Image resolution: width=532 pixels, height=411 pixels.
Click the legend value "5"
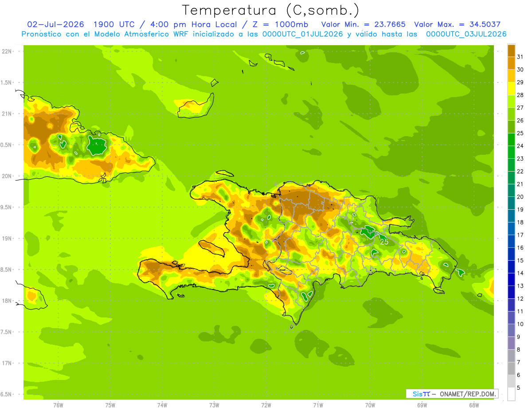[x=519, y=388]
